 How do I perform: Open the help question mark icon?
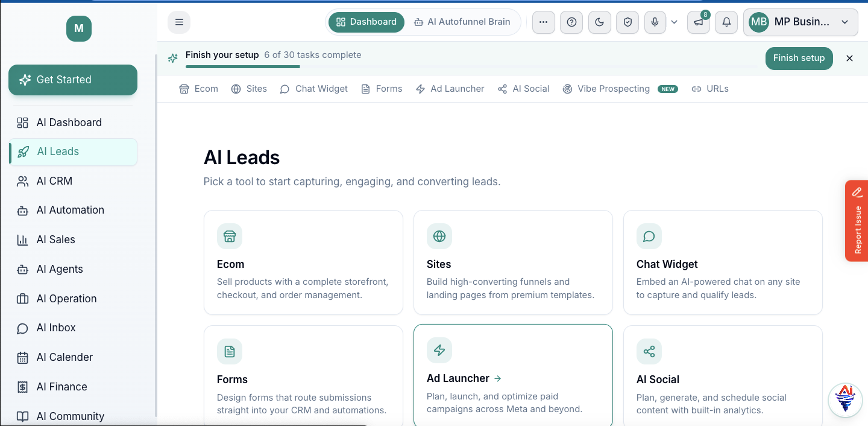[x=572, y=22]
